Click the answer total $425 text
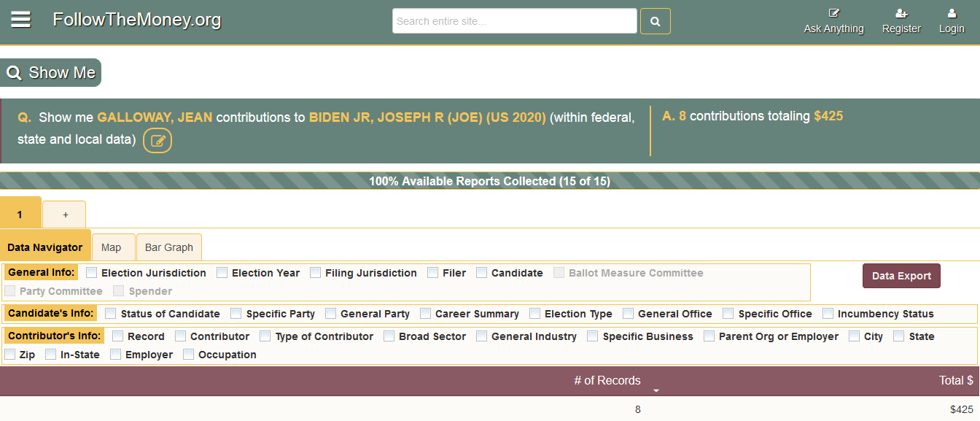 point(828,116)
